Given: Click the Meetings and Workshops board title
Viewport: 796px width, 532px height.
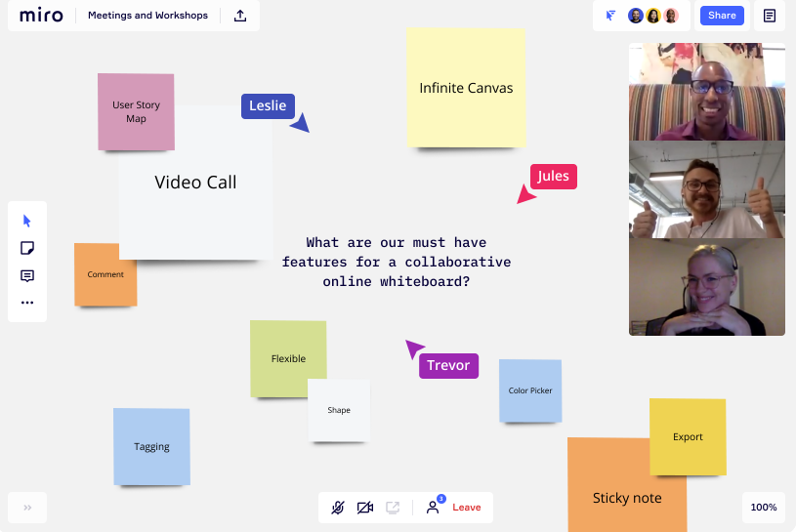Looking at the screenshot, I should [147, 16].
